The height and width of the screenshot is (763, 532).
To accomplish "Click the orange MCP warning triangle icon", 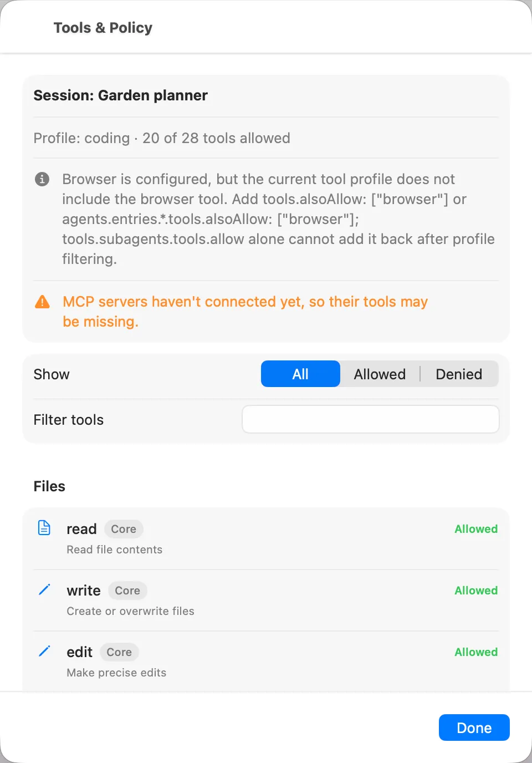I will (42, 302).
